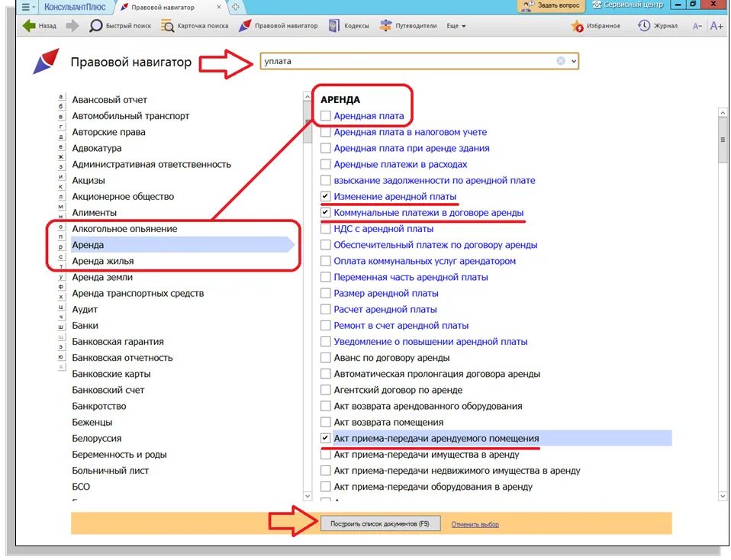This screenshot has height=560, width=731.
Task: Click the Отменить выбор link
Action: tap(475, 525)
